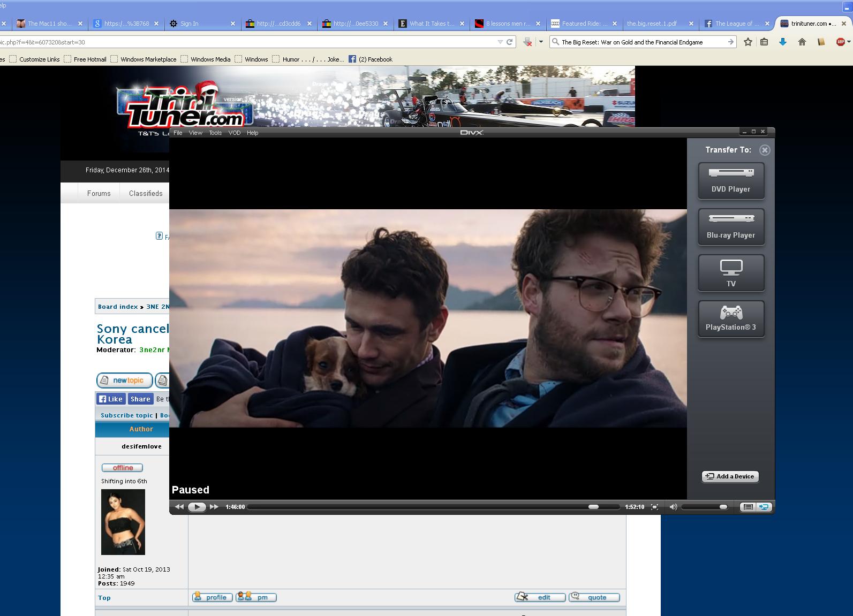Toggle the DivX playlist panel button

[x=748, y=507]
